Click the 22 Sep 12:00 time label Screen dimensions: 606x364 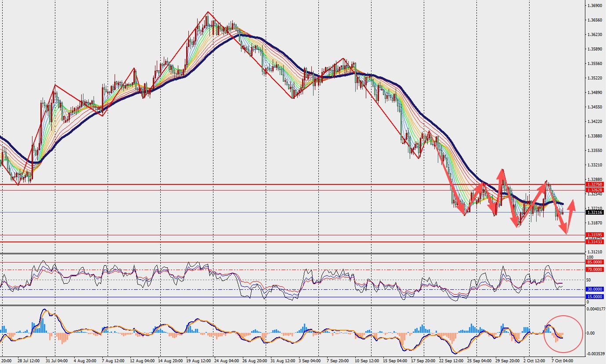tap(451, 360)
